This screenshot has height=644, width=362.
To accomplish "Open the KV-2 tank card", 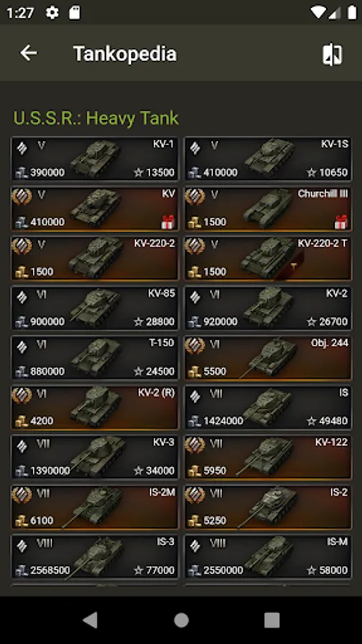I will click(268, 308).
